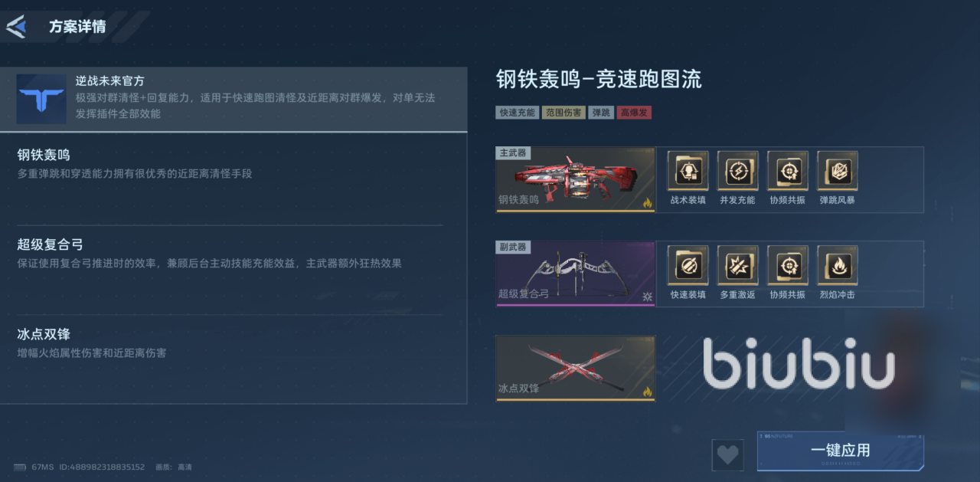980x482 pixels.
Task: Select the 并发充能 plugin icon
Action: coord(737,171)
